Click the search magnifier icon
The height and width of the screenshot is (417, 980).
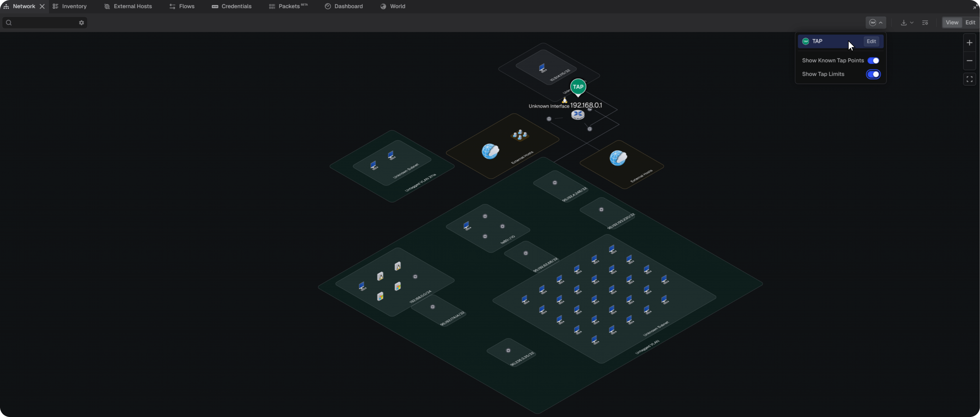tap(9, 23)
